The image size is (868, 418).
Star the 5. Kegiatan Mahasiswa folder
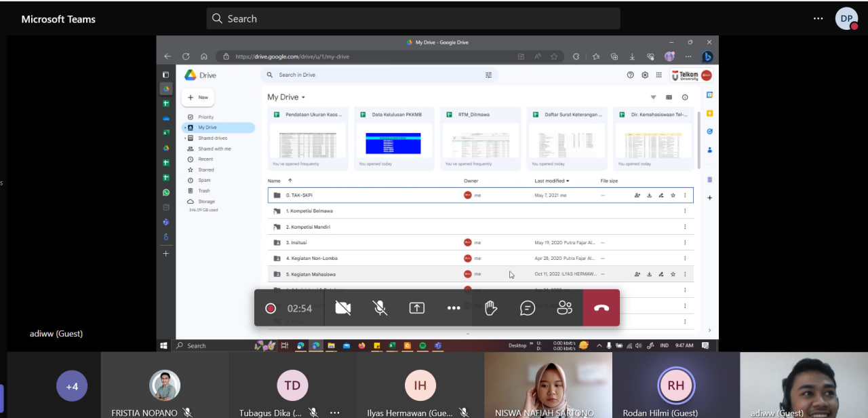(673, 274)
